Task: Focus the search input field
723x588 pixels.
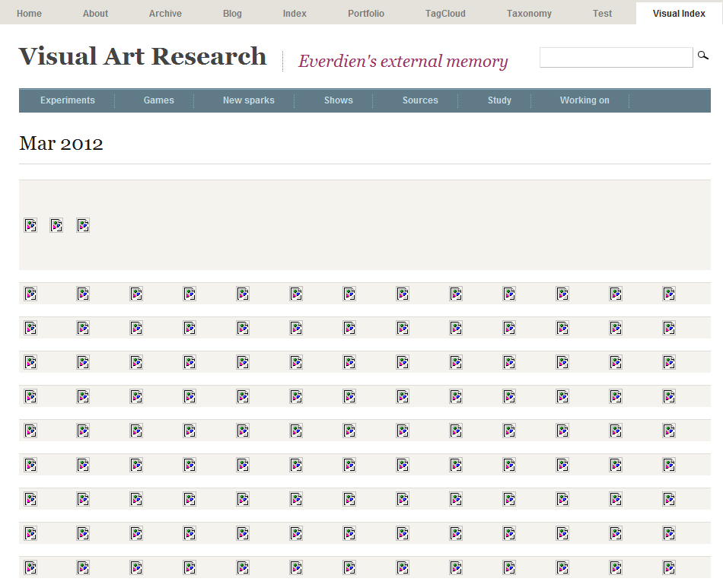Action: pyautogui.click(x=616, y=57)
